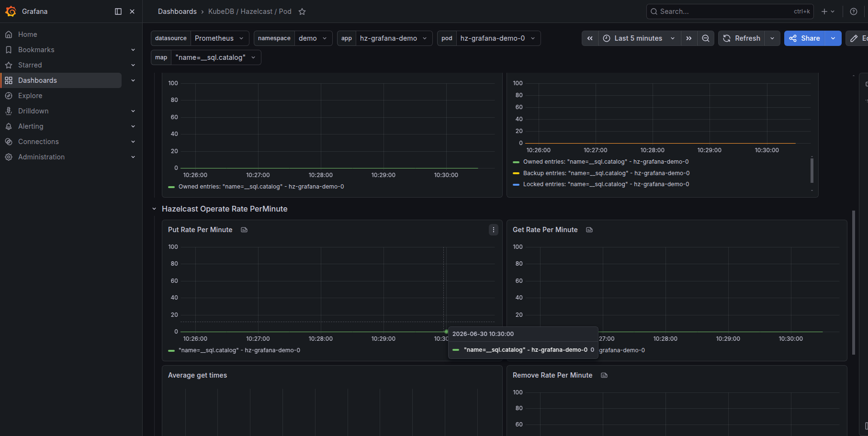Screen dimensions: 868x436
Task: Expand the Connections section chevron
Action: point(133,142)
